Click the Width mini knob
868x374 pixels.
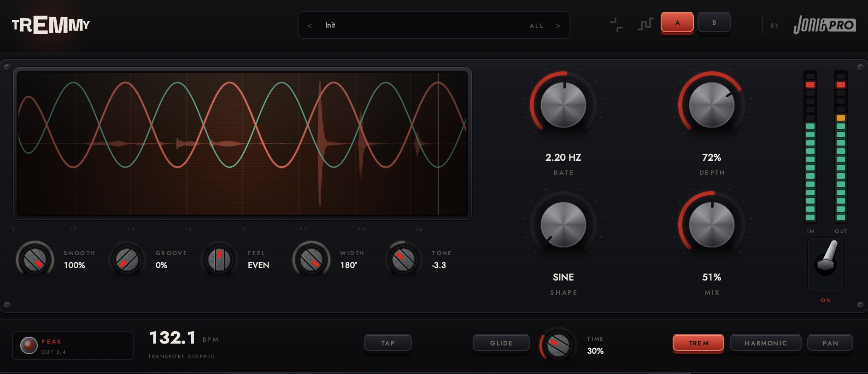pyautogui.click(x=311, y=259)
